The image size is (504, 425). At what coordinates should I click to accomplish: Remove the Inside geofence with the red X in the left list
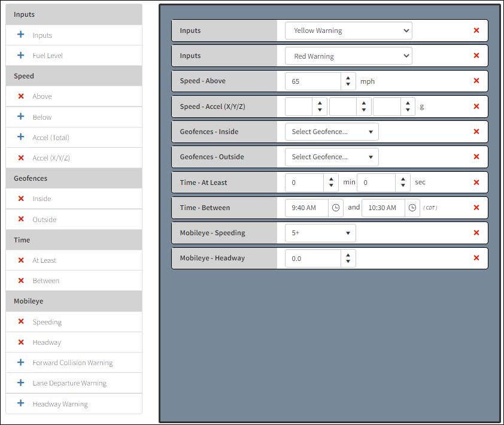[21, 198]
